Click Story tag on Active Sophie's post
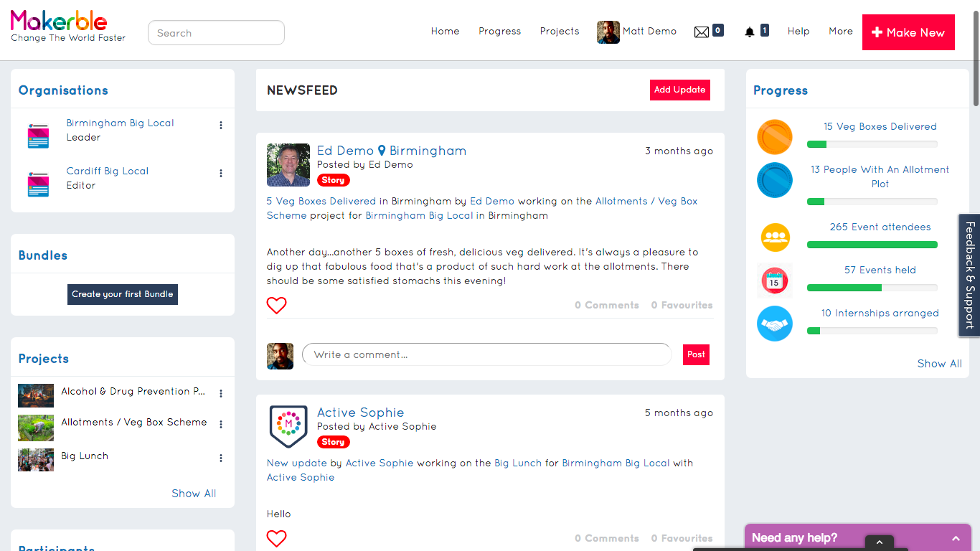 (333, 442)
